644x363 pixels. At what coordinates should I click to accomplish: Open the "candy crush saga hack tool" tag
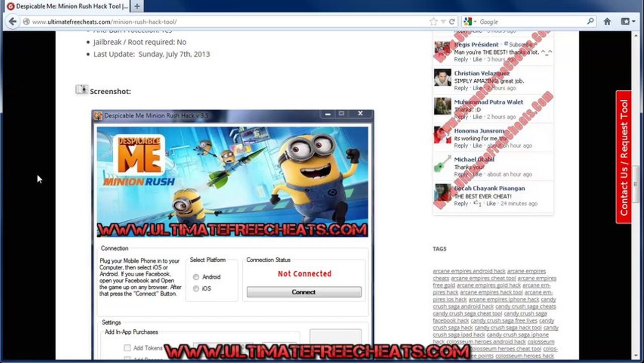click(508, 328)
